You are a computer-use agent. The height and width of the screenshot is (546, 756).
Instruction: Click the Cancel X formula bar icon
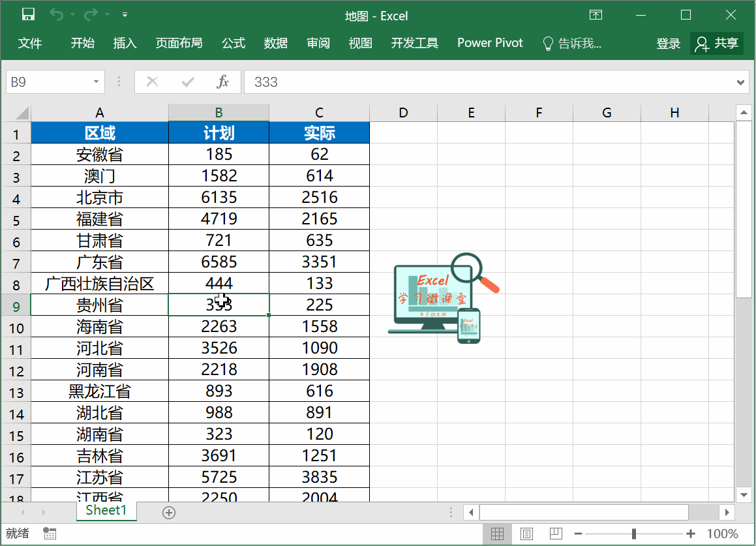point(153,82)
